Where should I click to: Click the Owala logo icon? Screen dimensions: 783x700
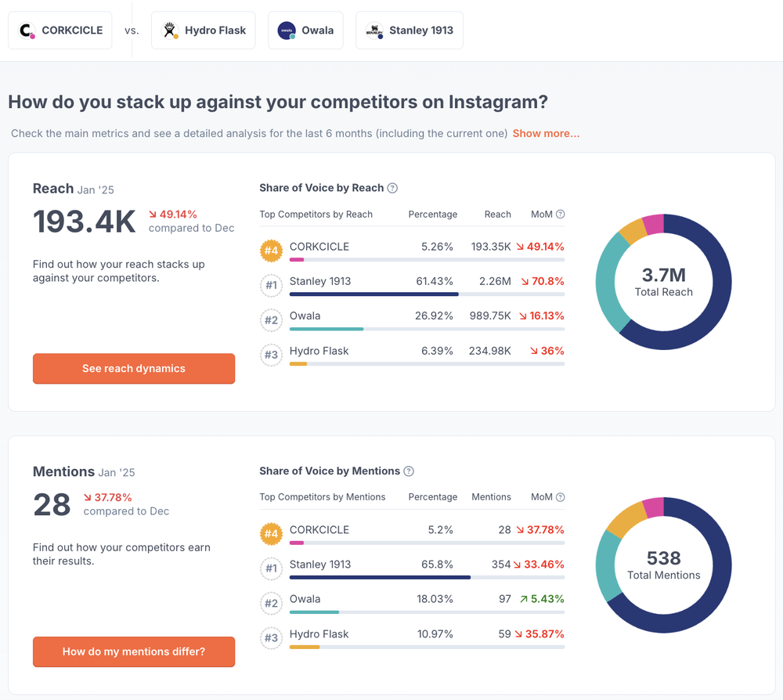click(287, 31)
